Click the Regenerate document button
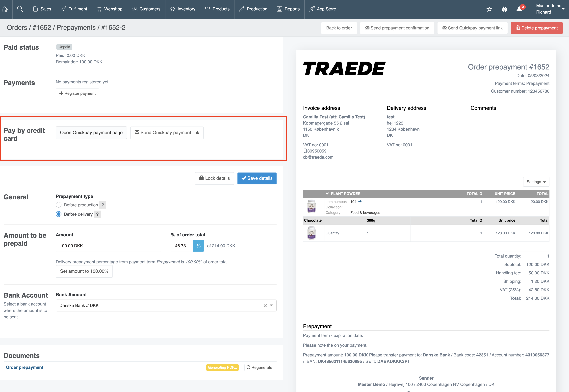This screenshot has height=392, width=569. 259,368
